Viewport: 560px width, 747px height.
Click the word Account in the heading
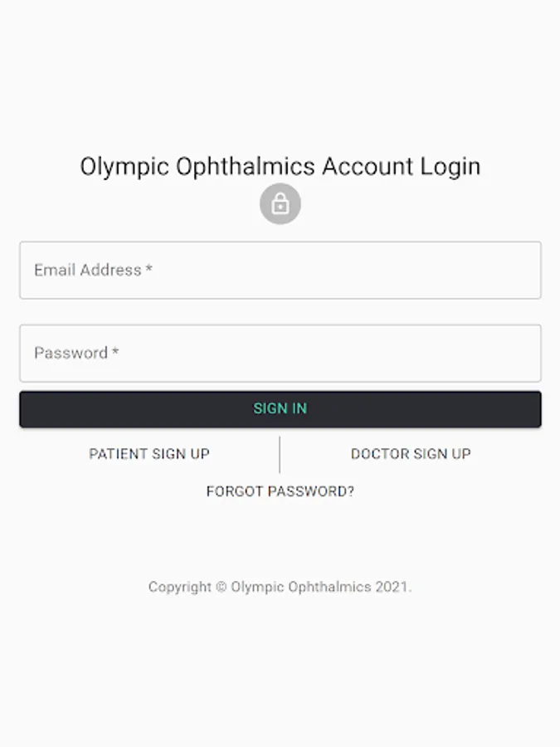[x=368, y=166]
